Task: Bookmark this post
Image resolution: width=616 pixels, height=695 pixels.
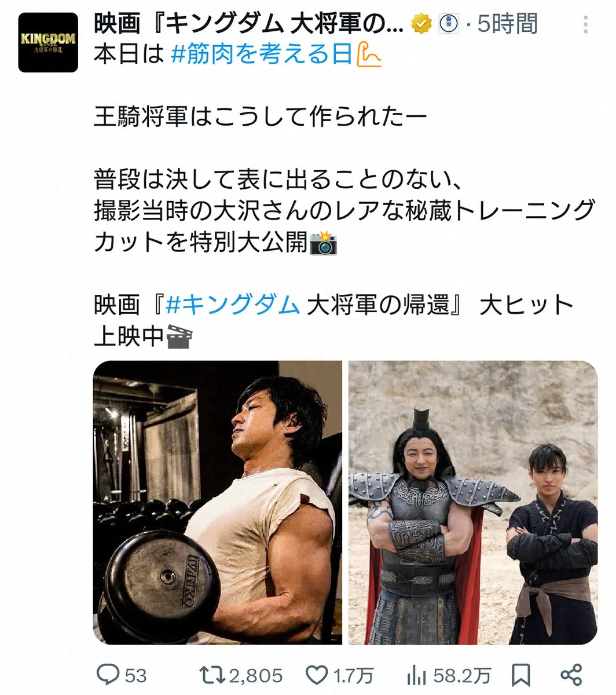Action: click(521, 675)
